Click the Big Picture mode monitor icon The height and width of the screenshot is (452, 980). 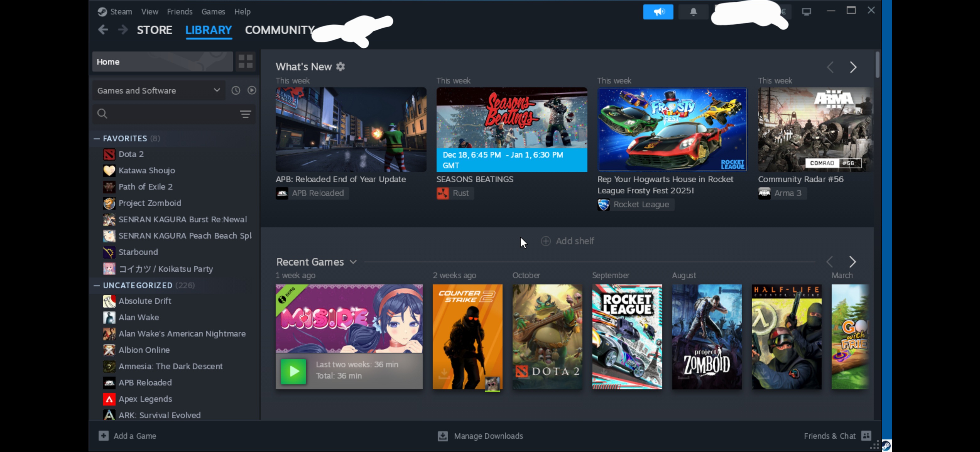[806, 11]
